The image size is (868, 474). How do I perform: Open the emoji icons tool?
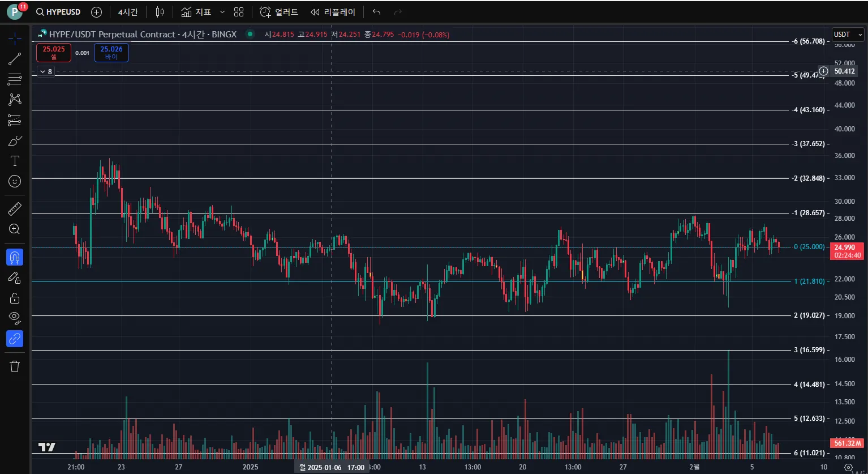[15, 181]
